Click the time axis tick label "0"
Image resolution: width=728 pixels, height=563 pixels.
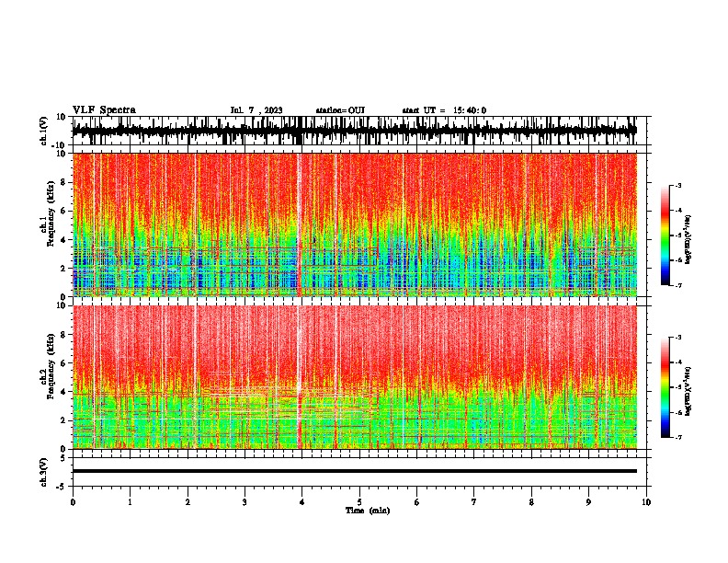[x=73, y=502]
